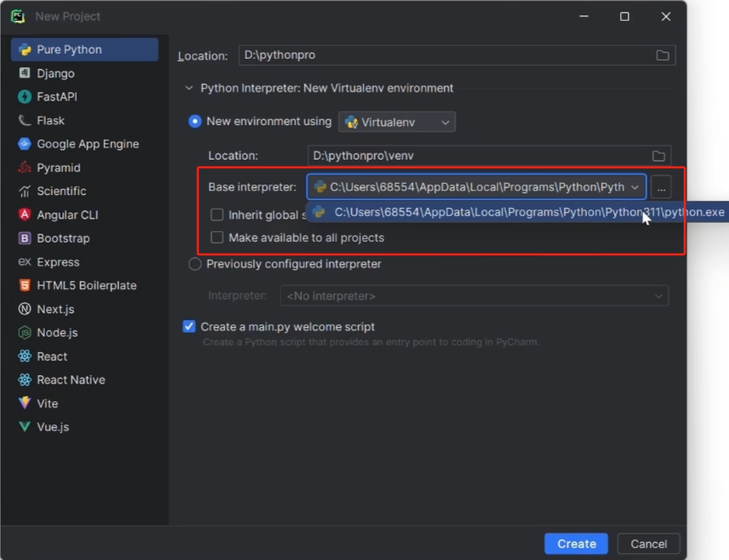The width and height of the screenshot is (729, 560).
Task: Browse folder icon for project Location
Action: pos(662,55)
